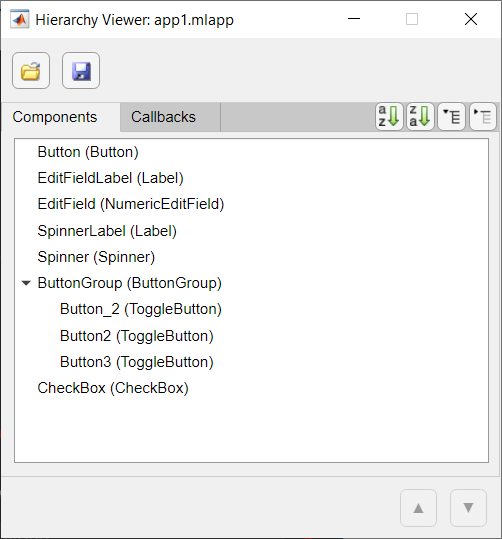Move selected item up with arrow button

418,508
